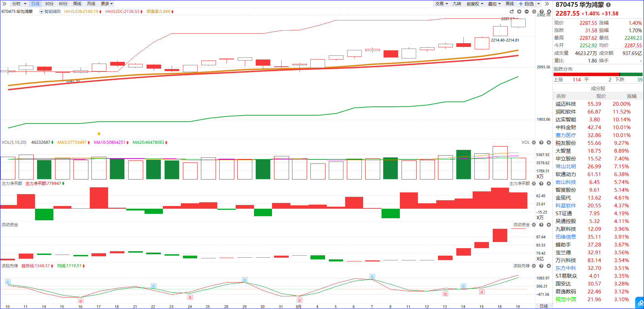Add stock via 自选 plus button
The width and height of the screenshot is (644, 309).
point(526,4)
